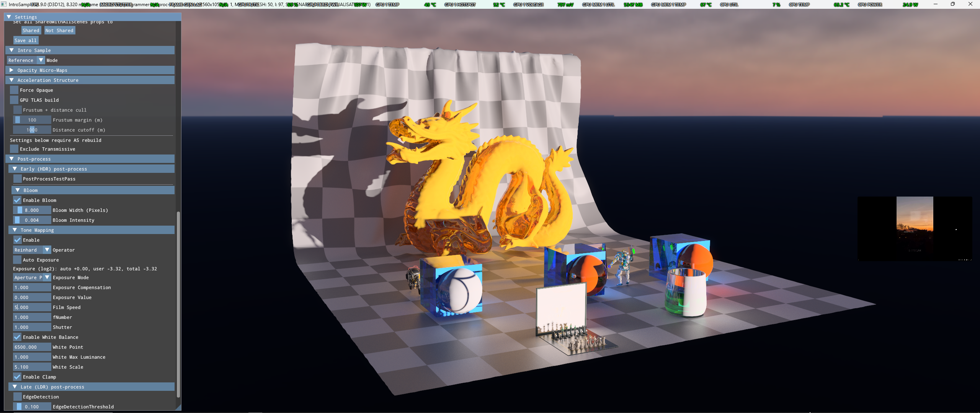The width and height of the screenshot is (980, 413).
Task: Collapse Early (HDR) post-process section
Action: pos(15,169)
